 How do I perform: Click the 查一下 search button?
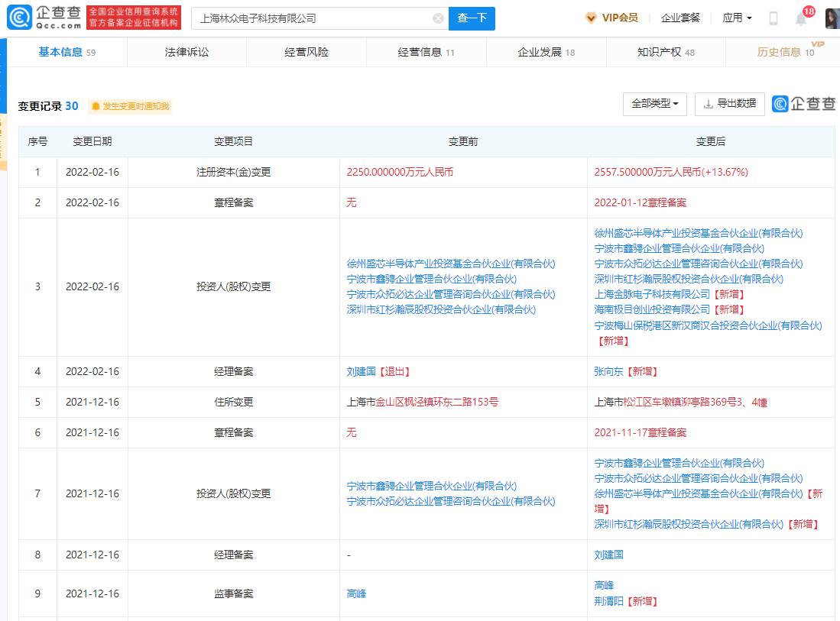[x=472, y=18]
